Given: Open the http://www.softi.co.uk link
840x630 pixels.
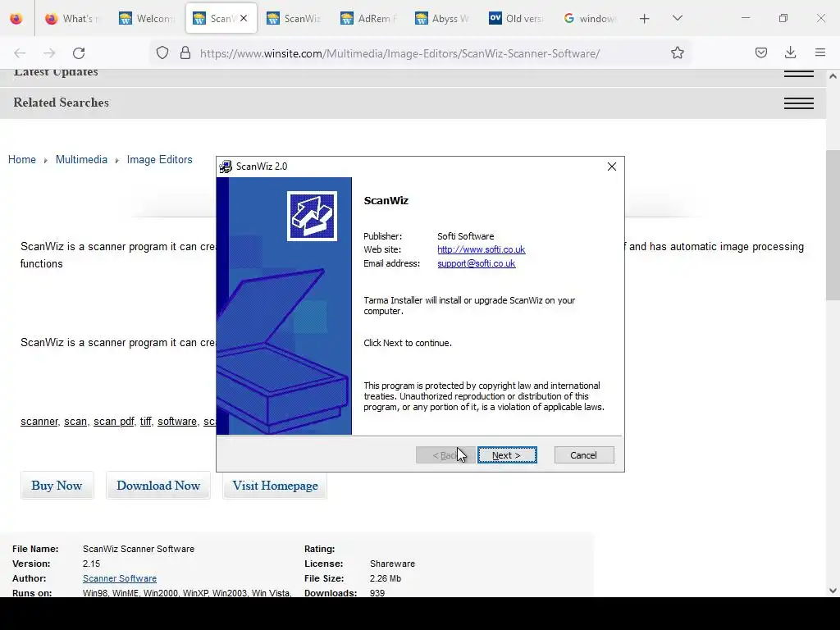Looking at the screenshot, I should [x=481, y=249].
